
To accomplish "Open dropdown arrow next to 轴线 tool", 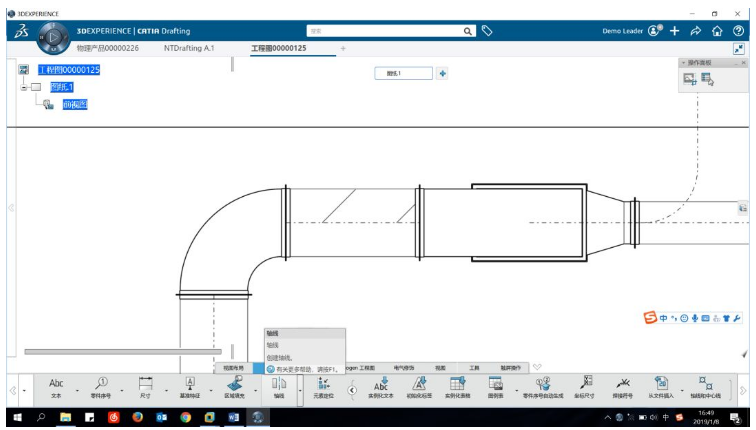I will pos(300,390).
